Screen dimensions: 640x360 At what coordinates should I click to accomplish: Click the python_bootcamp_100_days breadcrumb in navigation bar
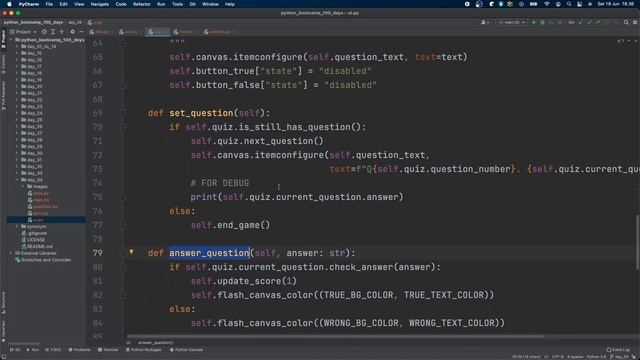pyautogui.click(x=33, y=22)
